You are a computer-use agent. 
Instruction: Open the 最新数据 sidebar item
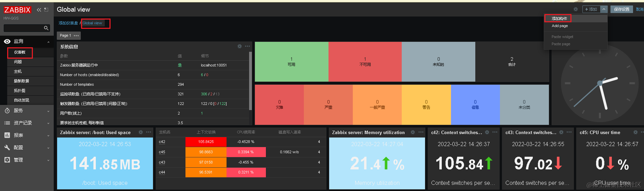pos(30,81)
